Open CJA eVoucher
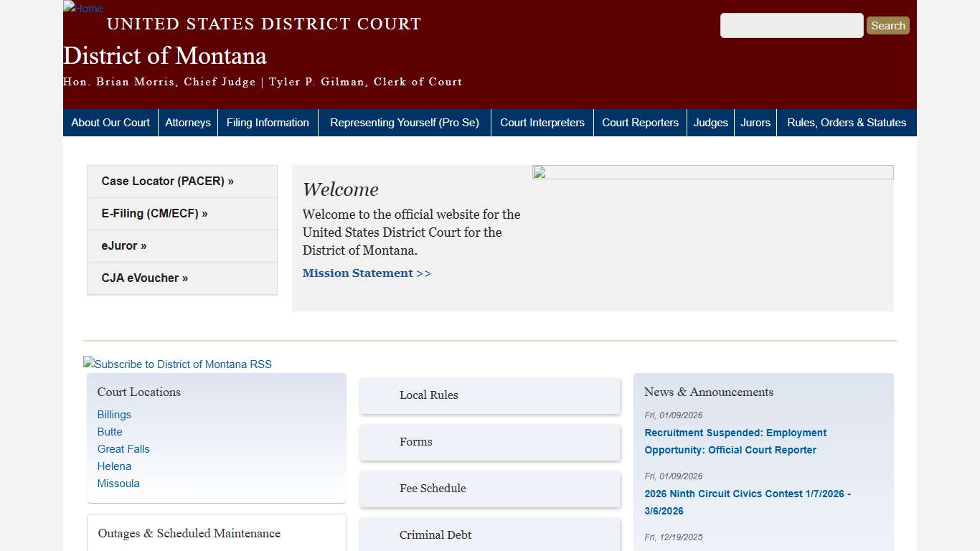 pos(144,278)
